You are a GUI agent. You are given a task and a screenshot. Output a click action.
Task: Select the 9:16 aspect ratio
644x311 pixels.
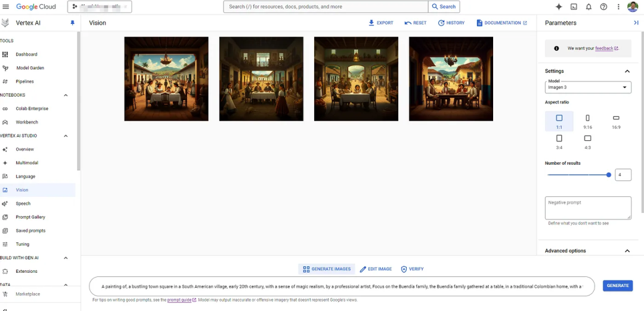588,121
